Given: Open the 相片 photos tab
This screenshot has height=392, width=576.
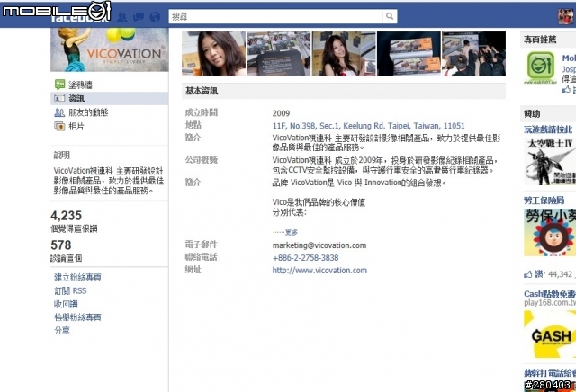Looking at the screenshot, I should coord(76,126).
